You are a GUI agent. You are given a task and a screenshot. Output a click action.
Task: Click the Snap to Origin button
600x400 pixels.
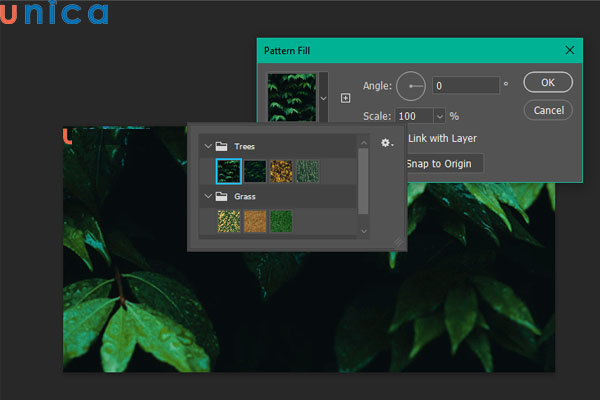click(443, 163)
